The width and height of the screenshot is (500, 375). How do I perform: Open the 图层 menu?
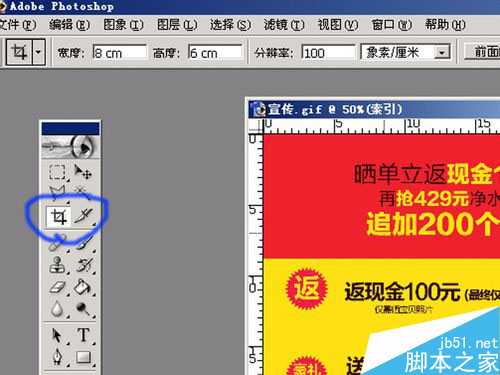177,25
